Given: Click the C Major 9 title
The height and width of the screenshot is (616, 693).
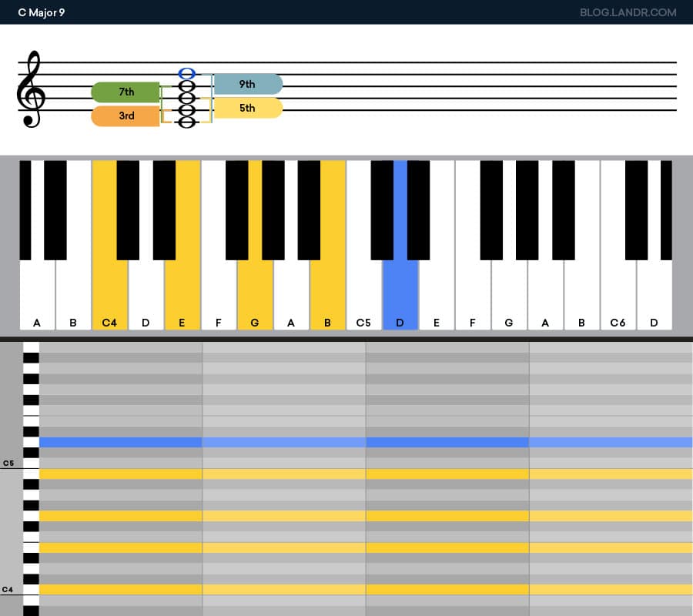Looking at the screenshot, I should (41, 12).
